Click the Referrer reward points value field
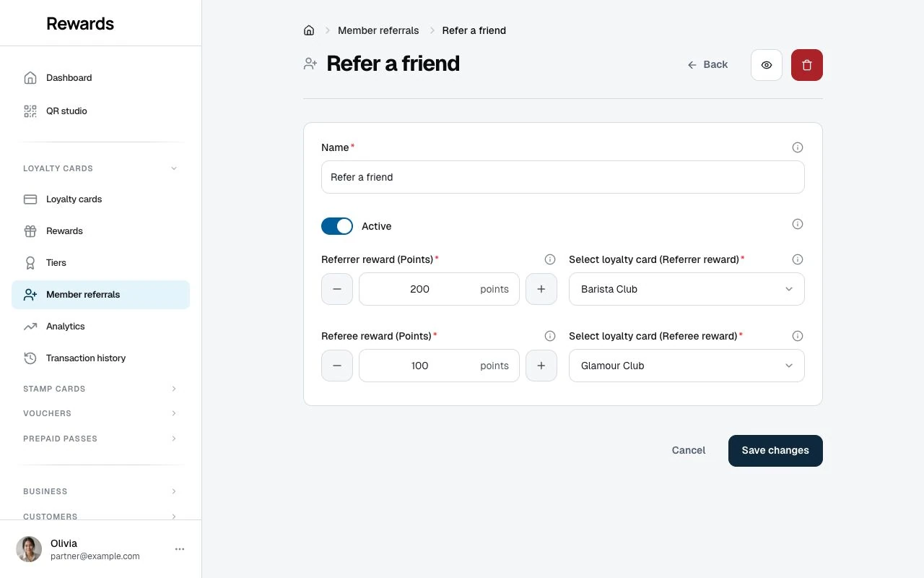The height and width of the screenshot is (578, 924). [439, 289]
